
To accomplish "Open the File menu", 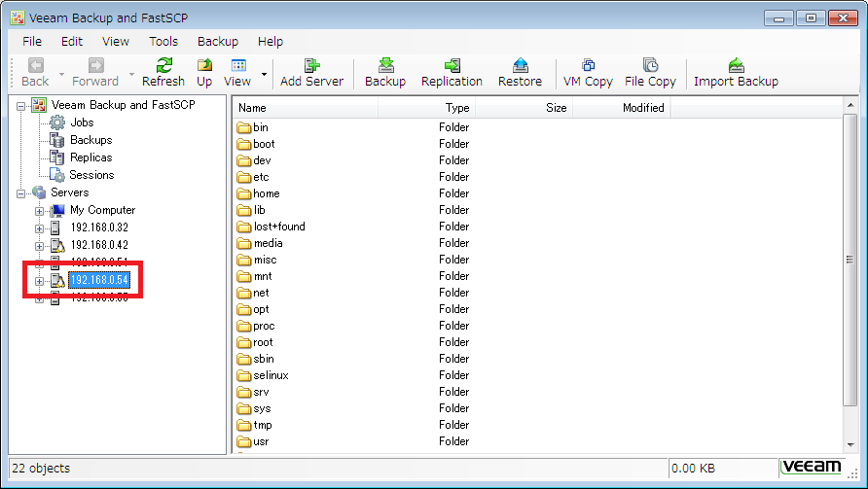I will click(x=32, y=42).
